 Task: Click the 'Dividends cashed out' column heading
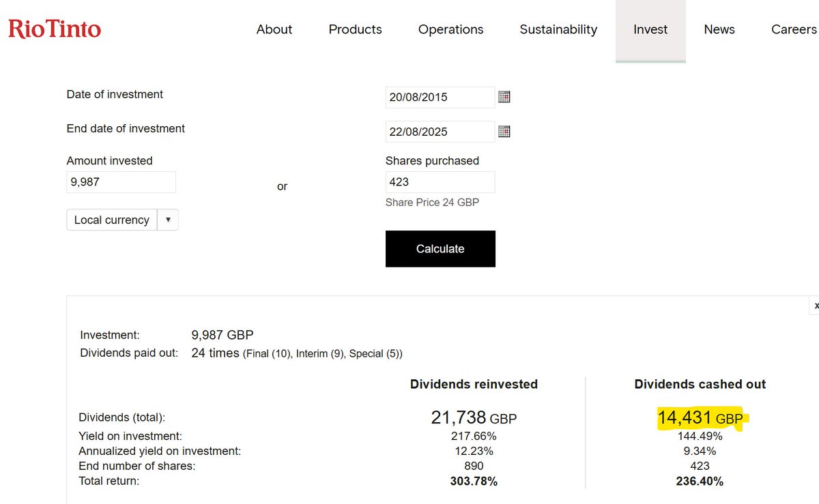tap(700, 385)
